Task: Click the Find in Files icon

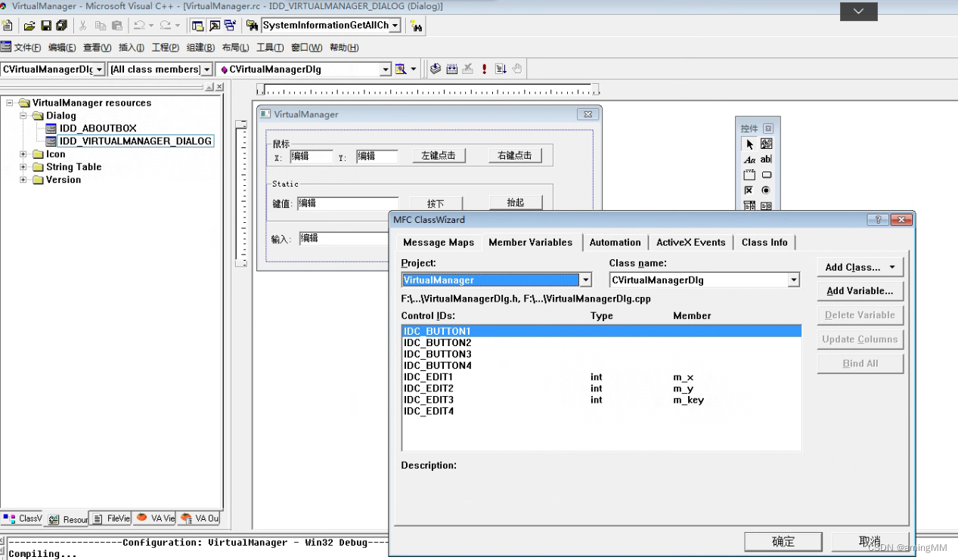Action: point(253,26)
